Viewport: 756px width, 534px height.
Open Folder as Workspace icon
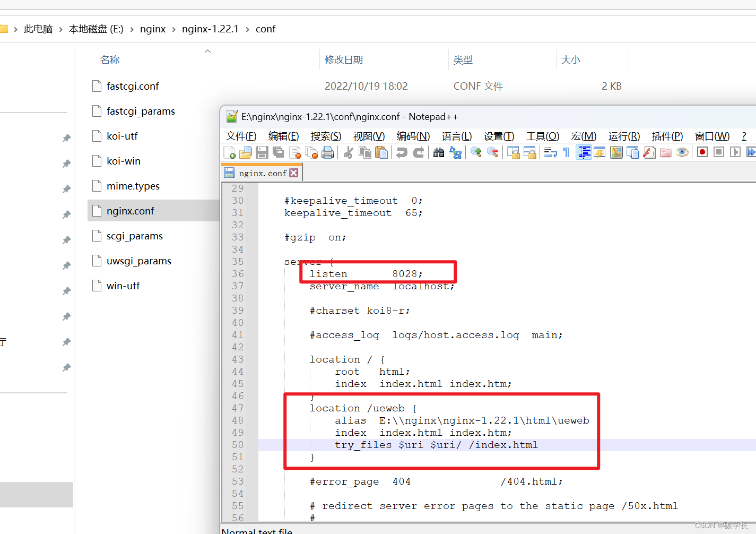665,153
